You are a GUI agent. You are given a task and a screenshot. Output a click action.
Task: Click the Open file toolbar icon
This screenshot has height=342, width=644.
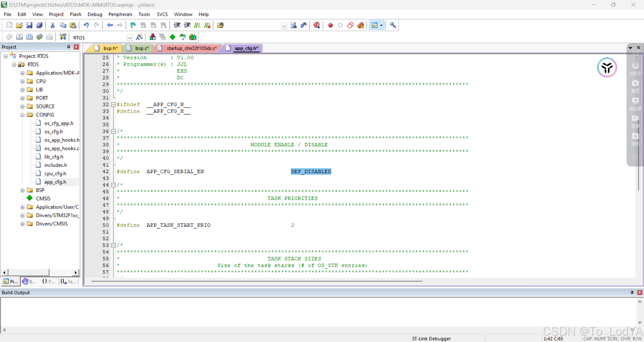(x=19, y=25)
